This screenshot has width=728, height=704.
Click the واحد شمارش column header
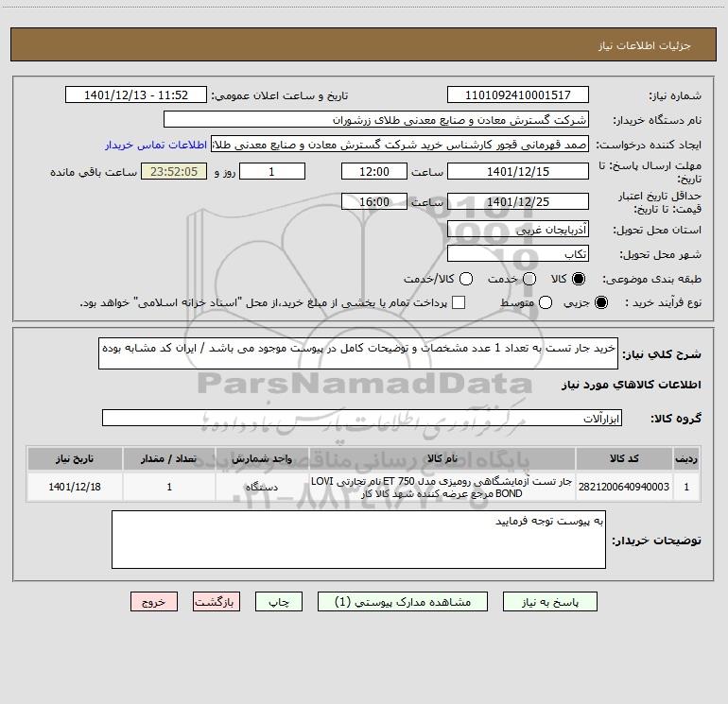[262, 458]
